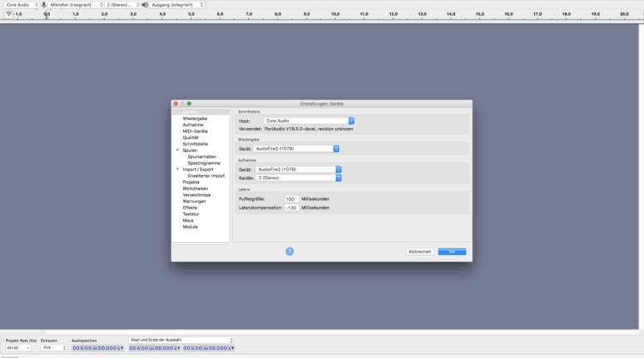Open the Wiedergabe Gerät AudioFire2 dropdown
The height and width of the screenshot is (358, 644).
click(x=296, y=149)
